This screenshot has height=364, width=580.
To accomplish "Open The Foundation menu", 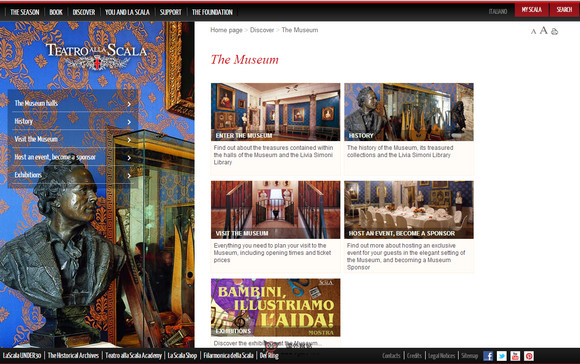I will [212, 12].
